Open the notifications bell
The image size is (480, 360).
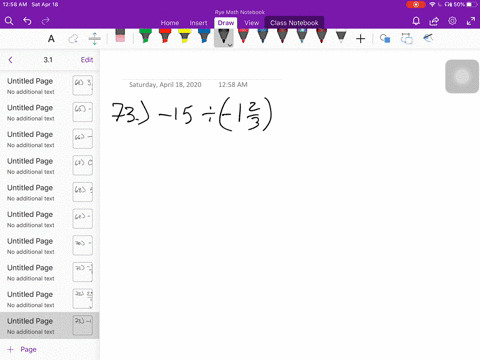click(x=416, y=21)
